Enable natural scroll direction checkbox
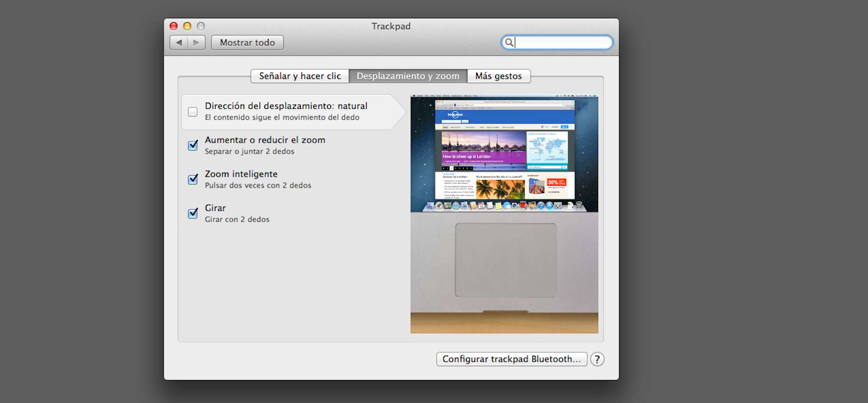Viewport: 868px width, 403px height. point(193,112)
